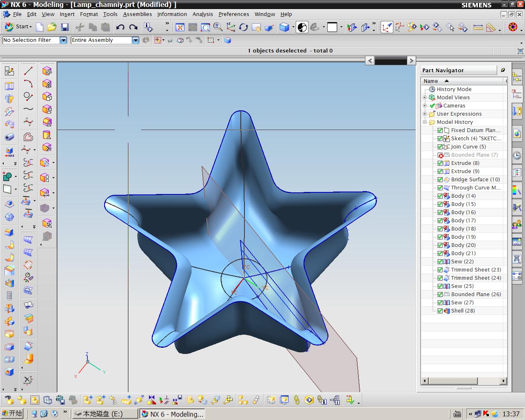Uncheck the Shell (28) feature checkbox
This screenshot has height=420, width=525.
pyautogui.click(x=440, y=311)
